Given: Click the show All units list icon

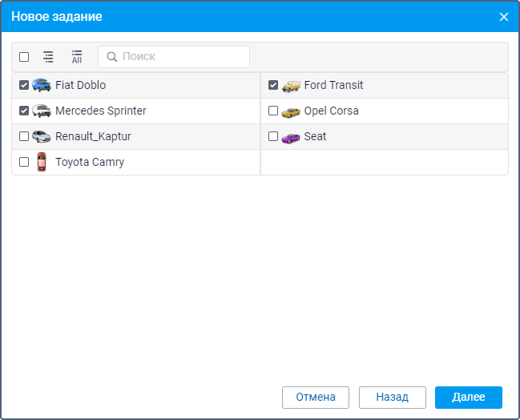Looking at the screenshot, I should 77,57.
